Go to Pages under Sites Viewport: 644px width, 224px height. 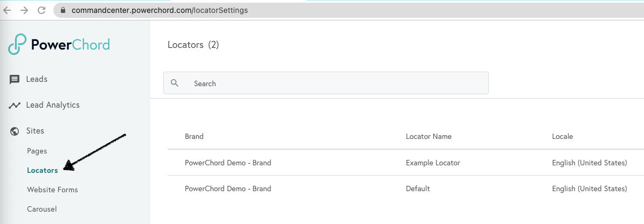[37, 151]
